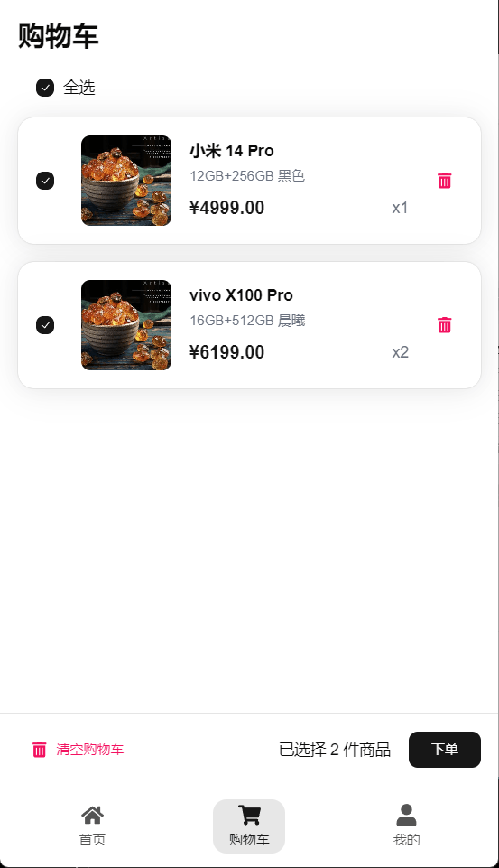Uncheck the 小米 14 Pro item checkbox
Image resolution: width=499 pixels, height=868 pixels.
(45, 181)
